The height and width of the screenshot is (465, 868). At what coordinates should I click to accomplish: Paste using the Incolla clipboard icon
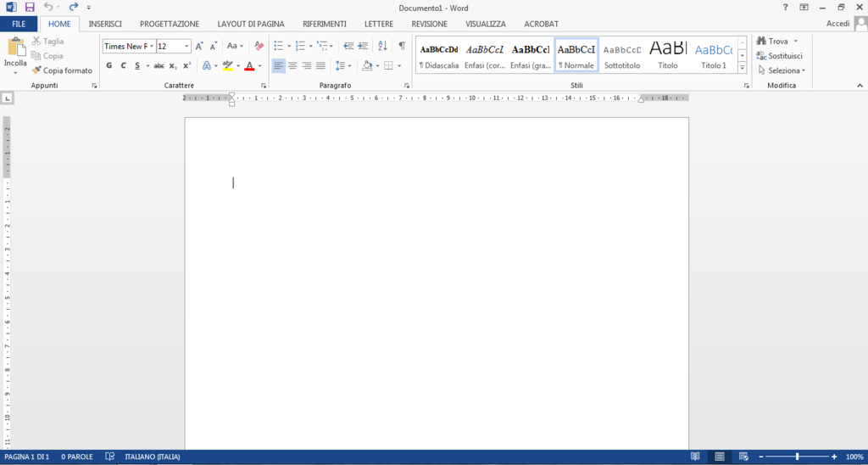[15, 48]
